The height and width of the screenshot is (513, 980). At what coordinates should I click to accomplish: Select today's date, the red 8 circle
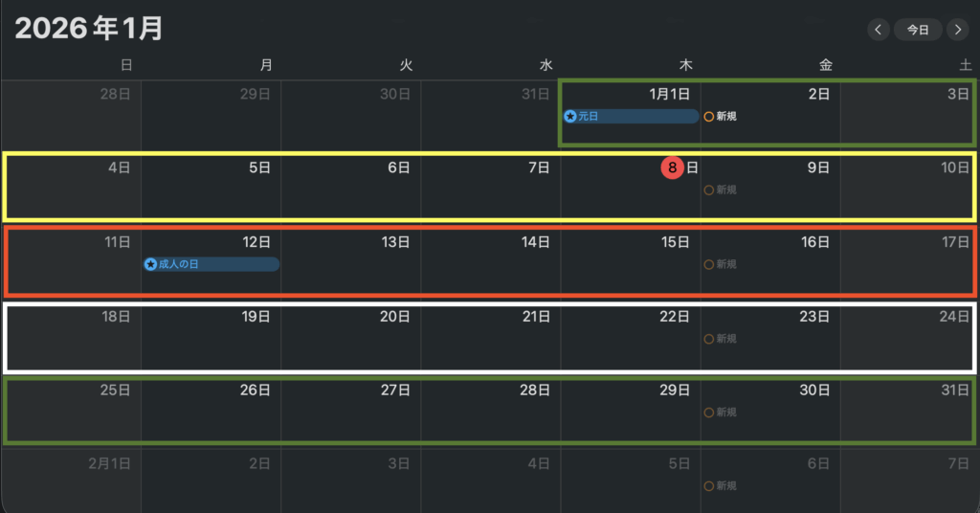click(x=672, y=167)
